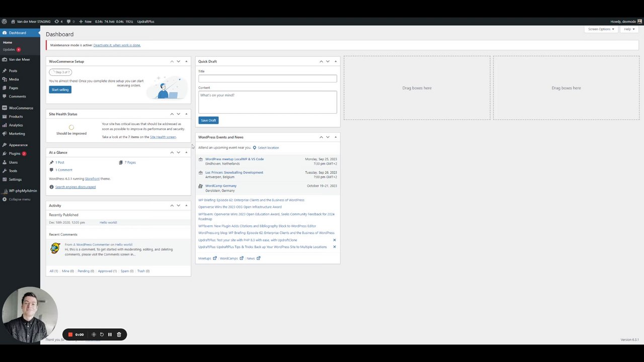The image size is (644, 362).
Task: Open Marketing in the sidebar
Action: tap(17, 134)
